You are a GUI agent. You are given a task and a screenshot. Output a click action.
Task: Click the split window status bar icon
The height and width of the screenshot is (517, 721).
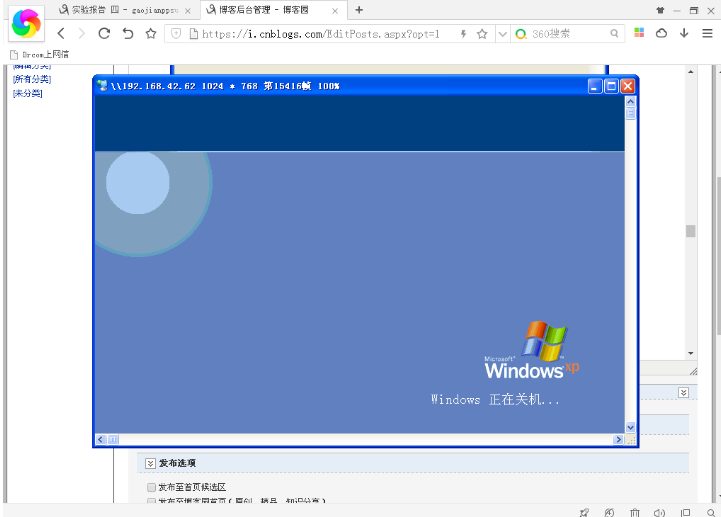point(685,512)
